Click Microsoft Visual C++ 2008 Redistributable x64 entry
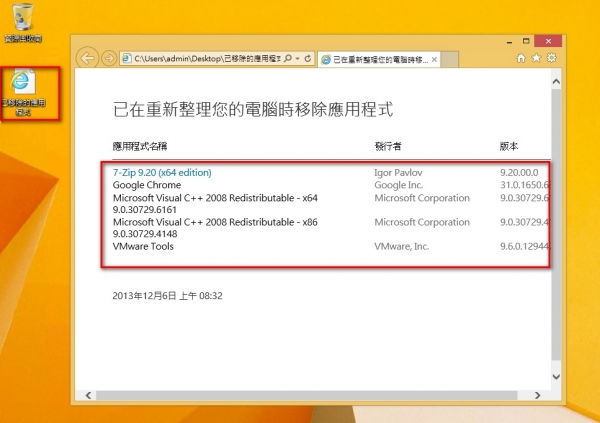 pos(215,204)
